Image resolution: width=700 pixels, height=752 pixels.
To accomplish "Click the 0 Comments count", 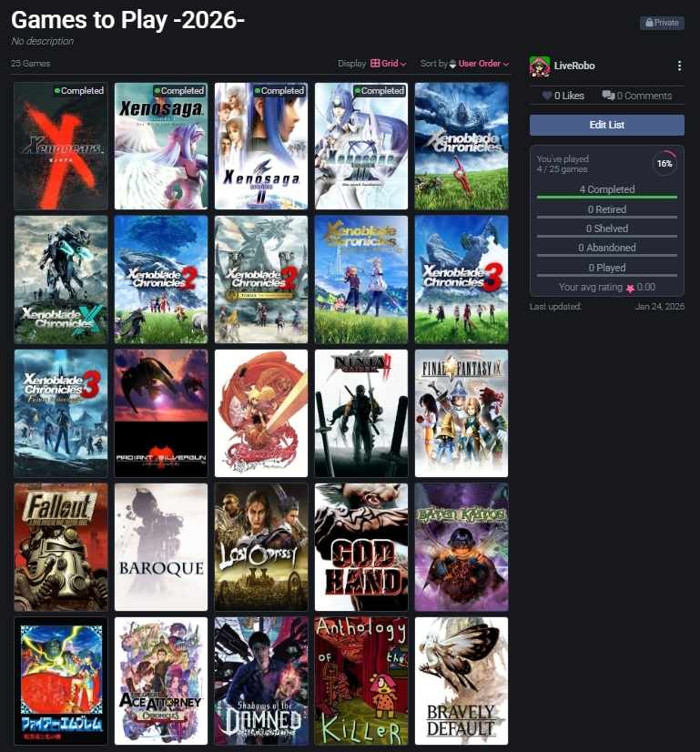I will click(x=644, y=96).
